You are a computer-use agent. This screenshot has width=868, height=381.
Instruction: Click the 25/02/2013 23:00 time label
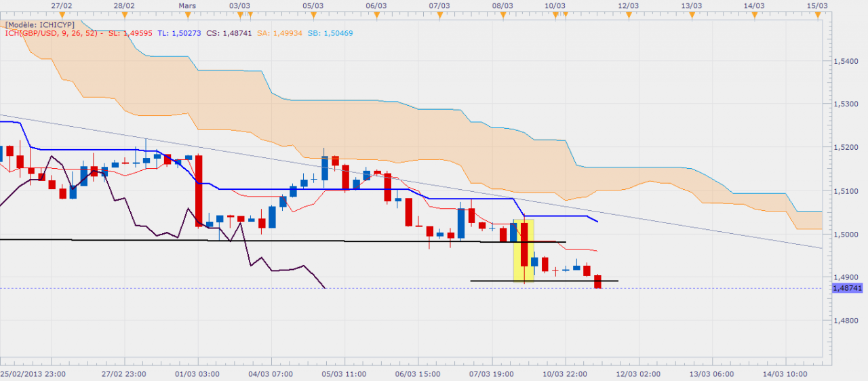[33, 374]
